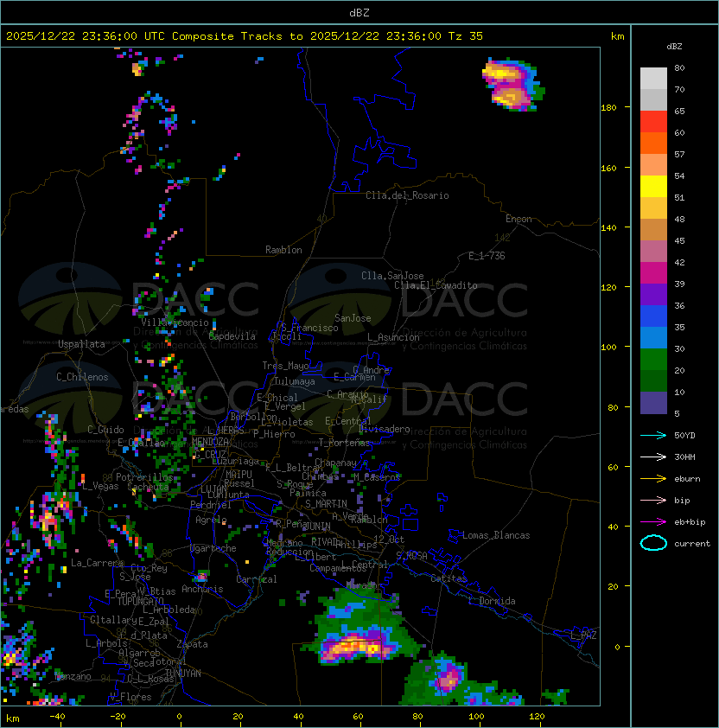Click the La_Carrera label
The image size is (719, 728).
(x=97, y=563)
